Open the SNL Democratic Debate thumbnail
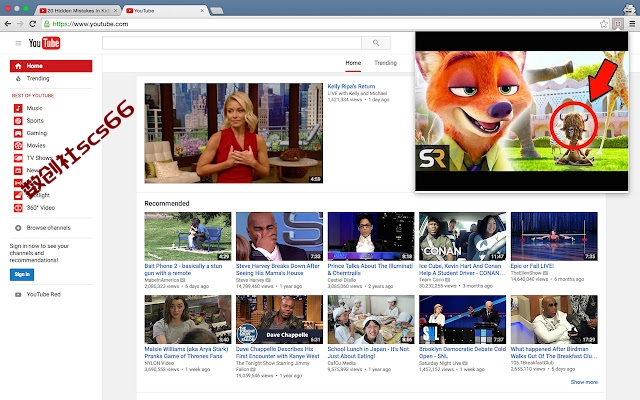 (x=462, y=320)
